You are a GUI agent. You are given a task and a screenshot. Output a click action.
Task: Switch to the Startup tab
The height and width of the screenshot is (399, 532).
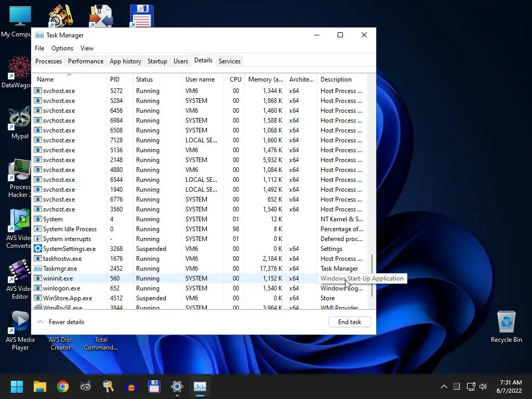click(x=157, y=61)
